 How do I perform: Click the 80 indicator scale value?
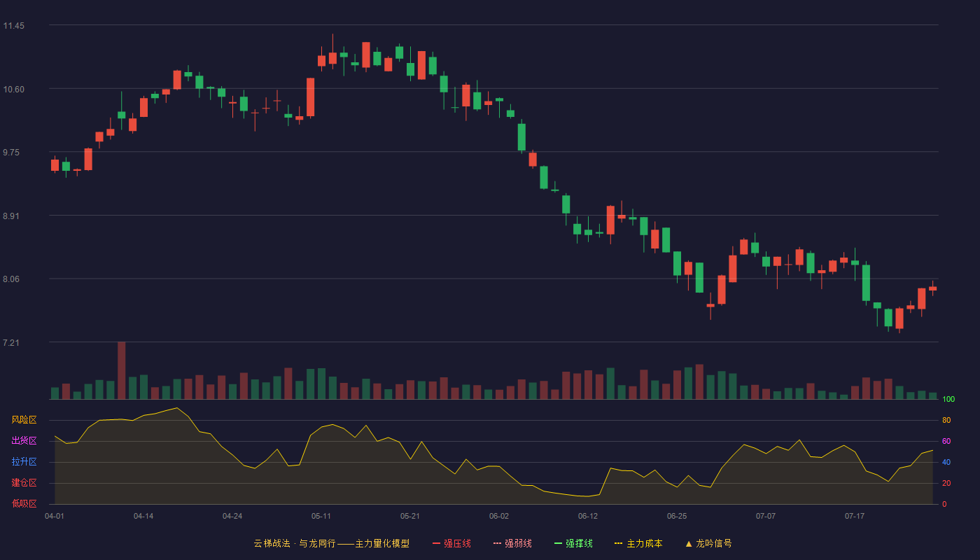point(946,420)
